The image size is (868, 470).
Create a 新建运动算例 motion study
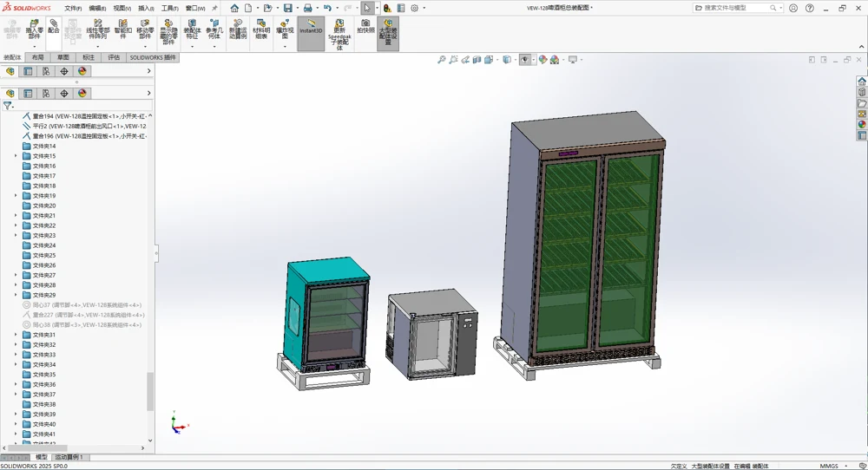pyautogui.click(x=238, y=29)
